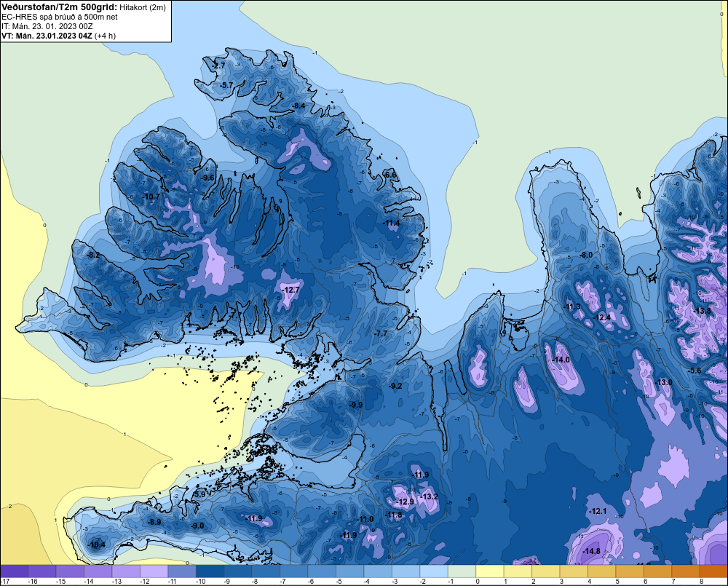Select the -8.4 temperature label

tap(298, 106)
